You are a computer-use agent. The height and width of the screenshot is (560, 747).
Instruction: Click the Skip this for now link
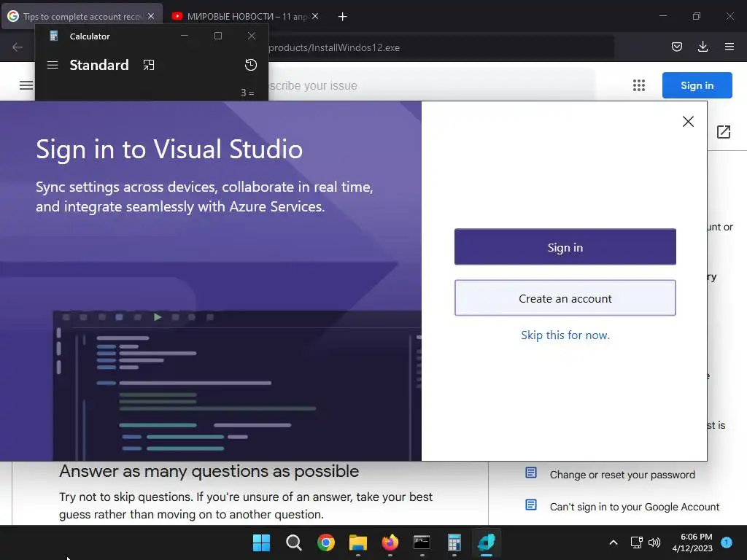pyautogui.click(x=565, y=335)
